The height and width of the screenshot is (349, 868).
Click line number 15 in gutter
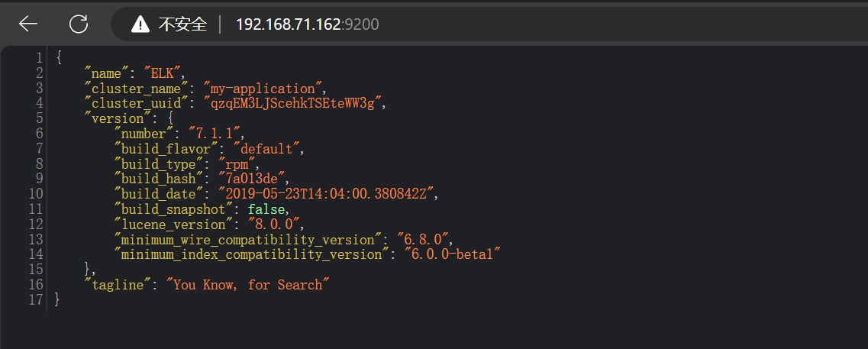click(35, 270)
